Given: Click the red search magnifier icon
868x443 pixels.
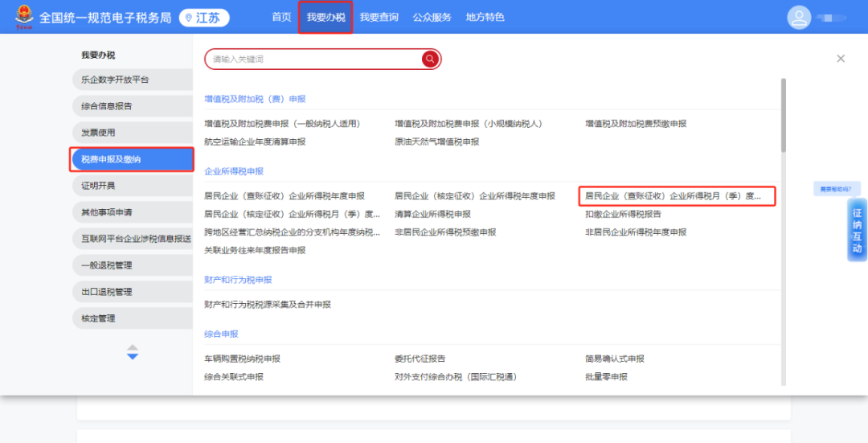Looking at the screenshot, I should pyautogui.click(x=431, y=59).
